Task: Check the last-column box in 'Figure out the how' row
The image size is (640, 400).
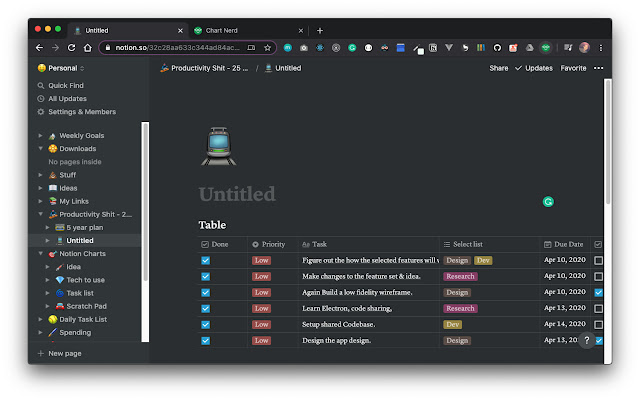Action: click(x=598, y=260)
